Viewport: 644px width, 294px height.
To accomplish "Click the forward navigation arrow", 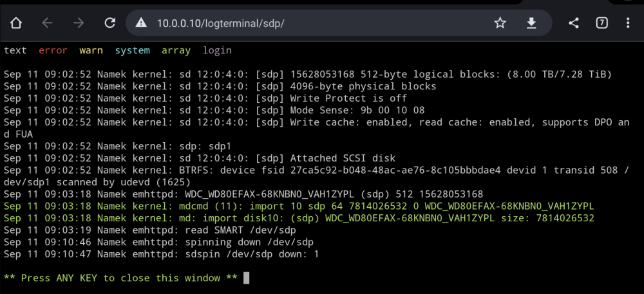I will (79, 23).
